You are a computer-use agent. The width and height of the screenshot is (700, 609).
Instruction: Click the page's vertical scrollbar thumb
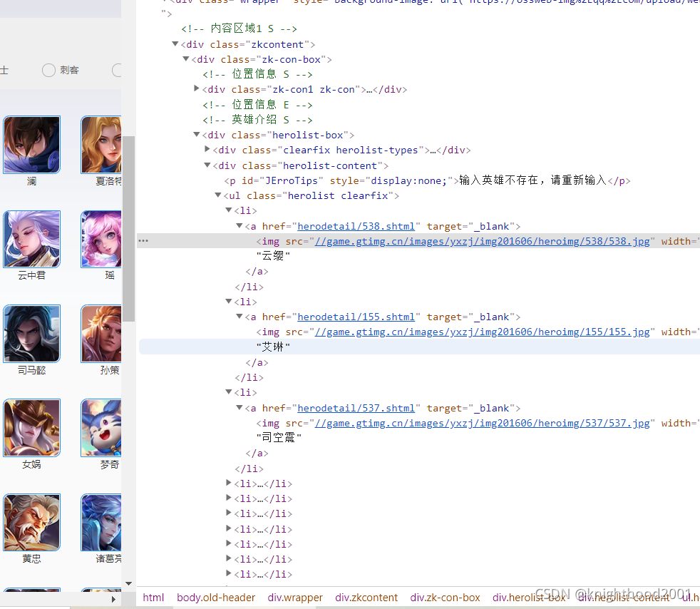click(128, 229)
